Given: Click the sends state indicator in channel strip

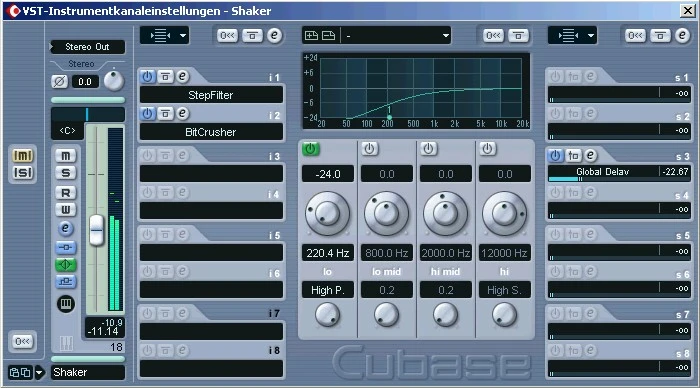Looking at the screenshot, I should (x=66, y=282).
